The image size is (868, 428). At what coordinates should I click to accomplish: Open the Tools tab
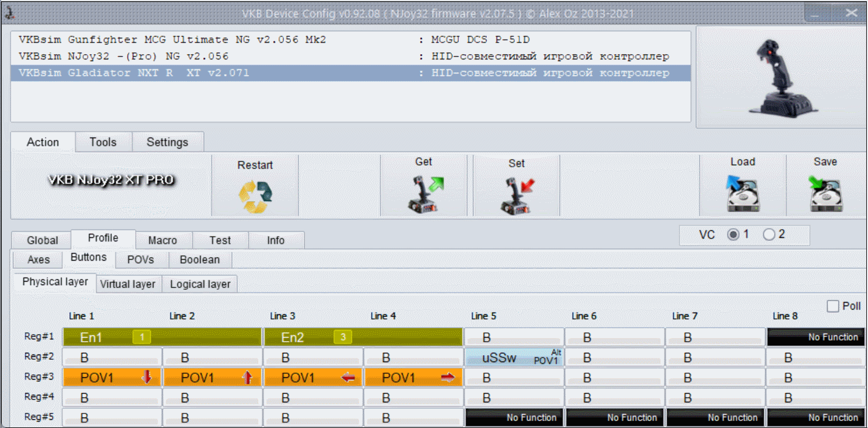pyautogui.click(x=103, y=142)
